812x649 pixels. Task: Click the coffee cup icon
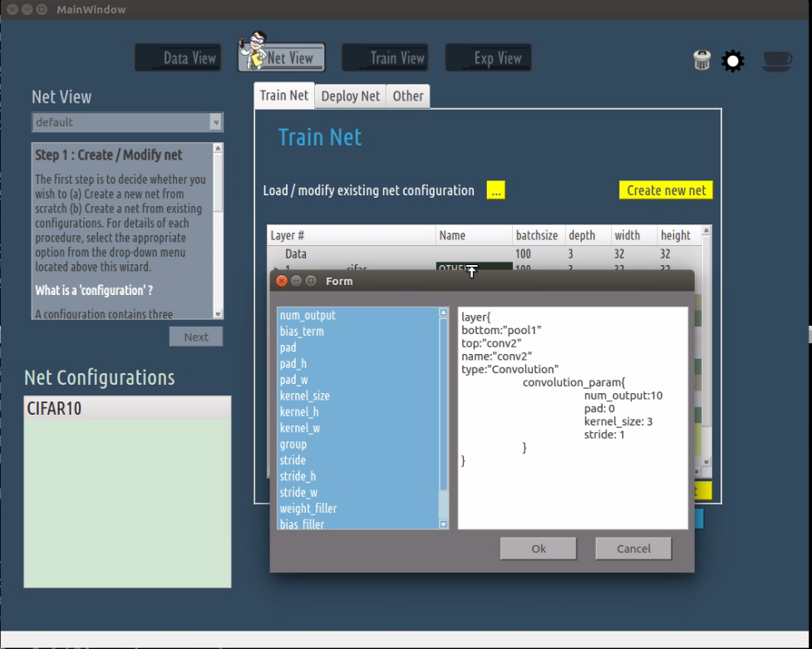coord(776,61)
